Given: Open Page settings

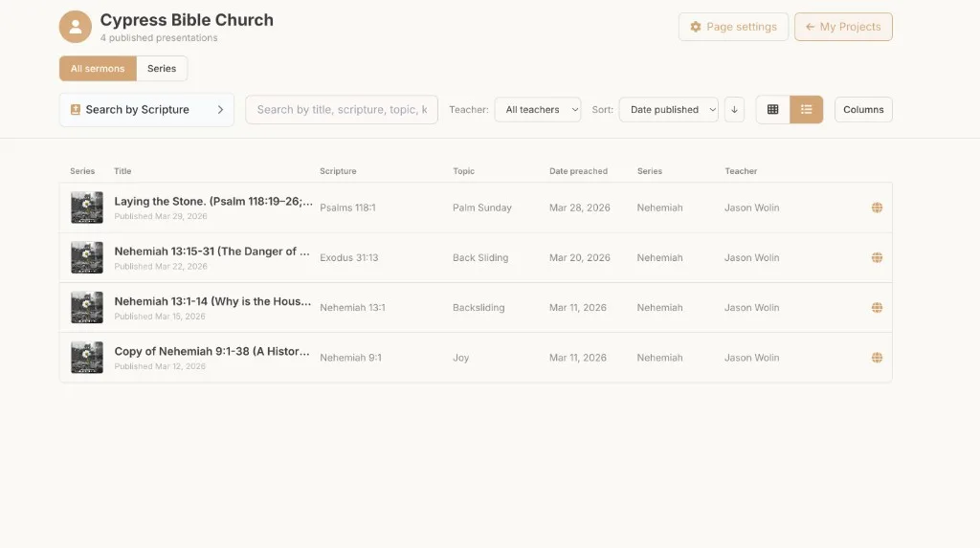Looking at the screenshot, I should (733, 27).
